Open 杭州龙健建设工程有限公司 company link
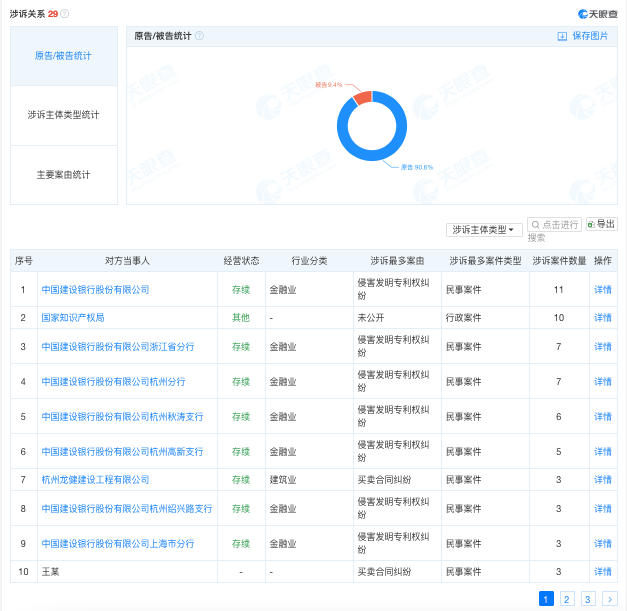 click(x=95, y=480)
